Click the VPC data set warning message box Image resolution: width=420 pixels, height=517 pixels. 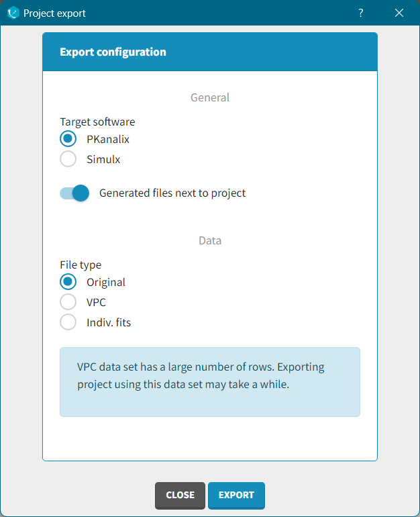coord(209,381)
